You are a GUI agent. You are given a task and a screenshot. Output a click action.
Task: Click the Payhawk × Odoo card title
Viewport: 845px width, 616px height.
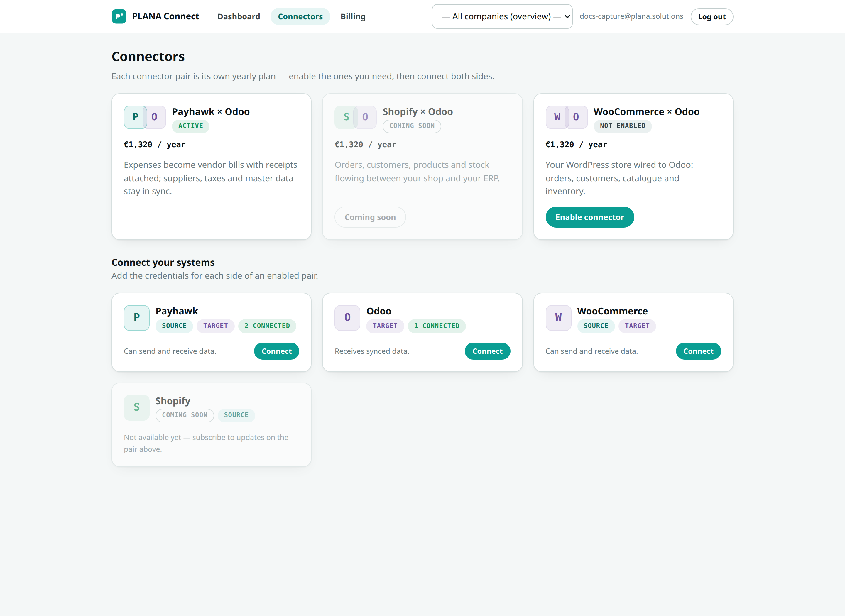pos(211,111)
